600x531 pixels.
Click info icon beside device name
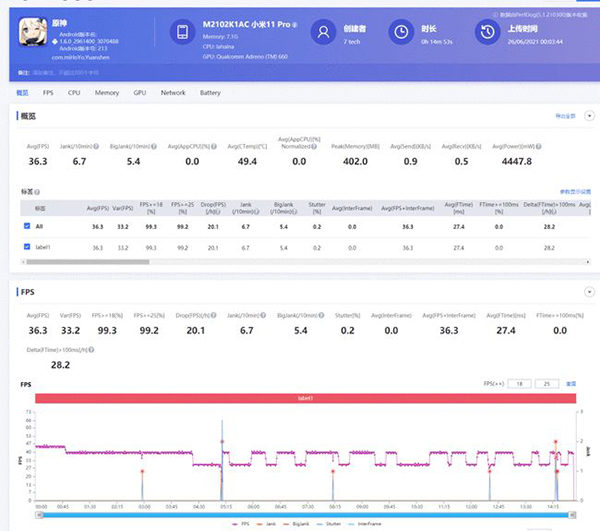tap(295, 23)
